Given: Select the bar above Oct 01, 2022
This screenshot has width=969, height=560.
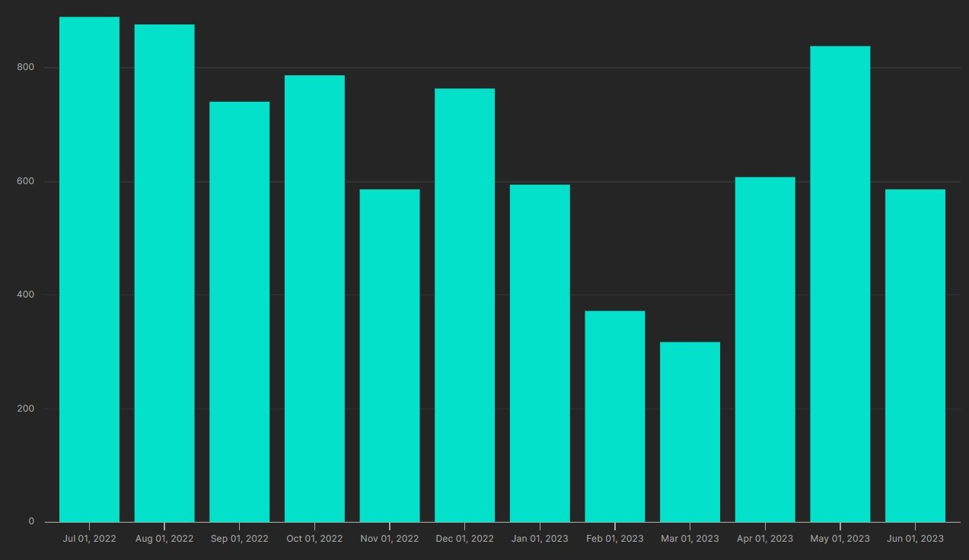Looking at the screenshot, I should tap(314, 298).
